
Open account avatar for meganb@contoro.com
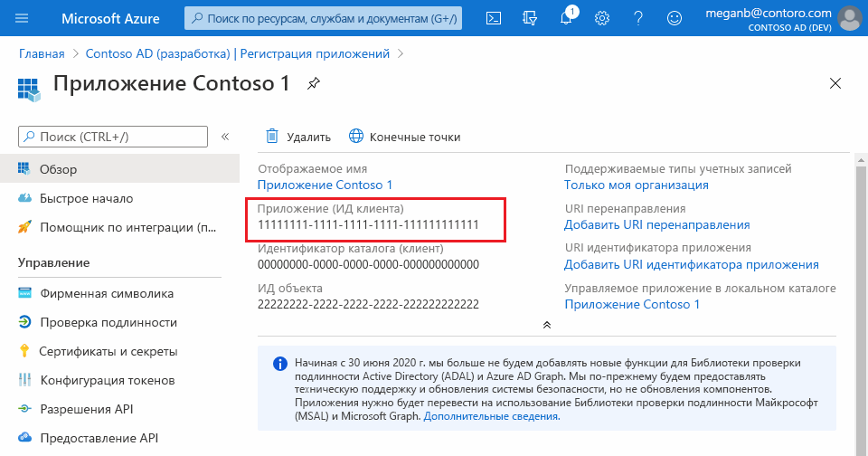pos(850,18)
